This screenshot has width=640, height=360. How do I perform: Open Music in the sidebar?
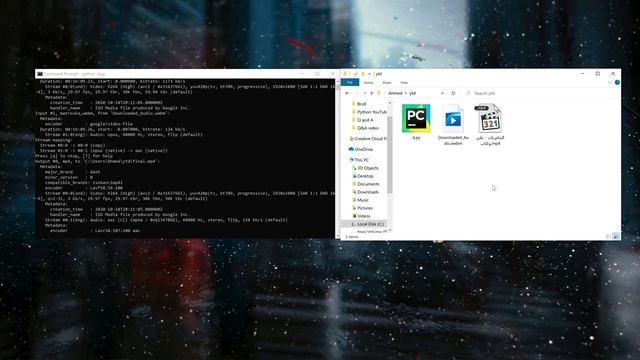point(360,200)
